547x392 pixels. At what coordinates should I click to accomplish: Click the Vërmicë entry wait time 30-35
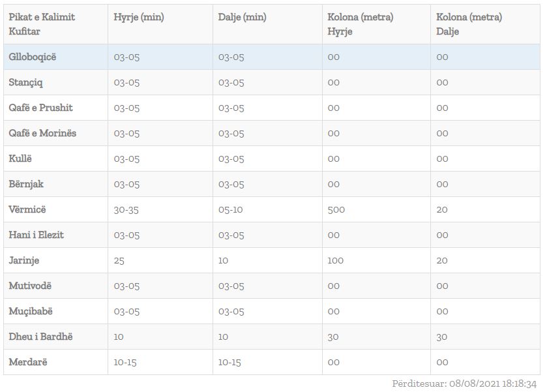point(126,210)
